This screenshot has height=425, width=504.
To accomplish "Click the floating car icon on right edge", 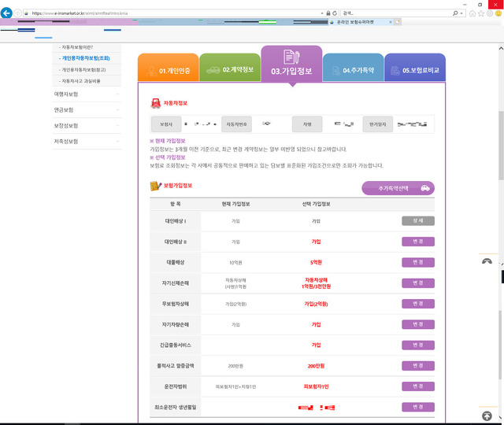I will (487, 261).
